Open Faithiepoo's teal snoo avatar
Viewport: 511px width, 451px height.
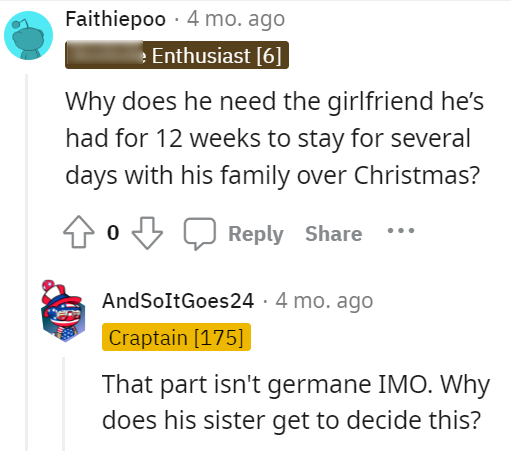coord(28,35)
